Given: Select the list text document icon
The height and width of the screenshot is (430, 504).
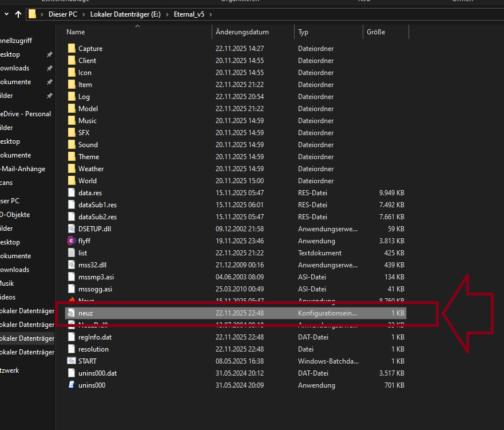Looking at the screenshot, I should click(x=72, y=253).
